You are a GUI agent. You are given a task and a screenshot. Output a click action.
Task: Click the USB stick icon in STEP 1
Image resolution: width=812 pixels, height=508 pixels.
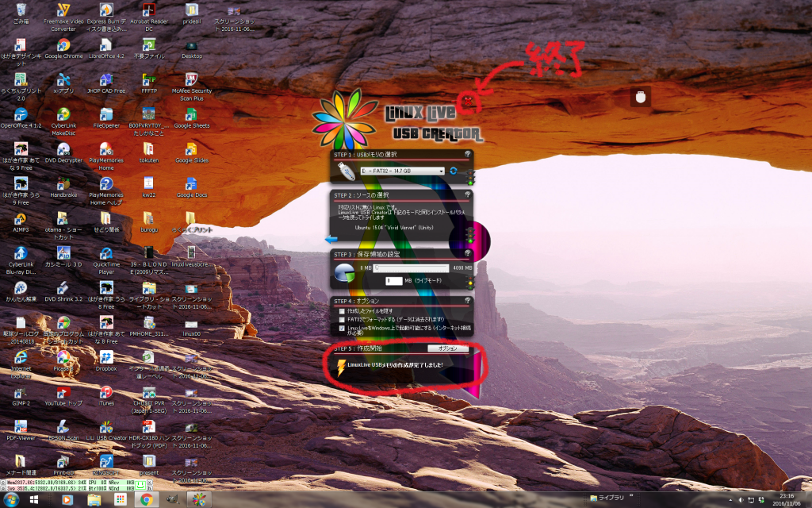click(344, 171)
